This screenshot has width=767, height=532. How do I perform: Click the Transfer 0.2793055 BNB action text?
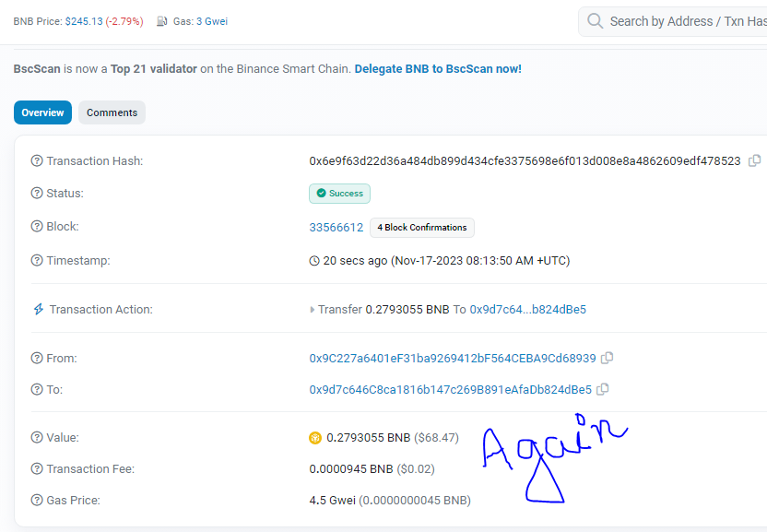tap(383, 309)
